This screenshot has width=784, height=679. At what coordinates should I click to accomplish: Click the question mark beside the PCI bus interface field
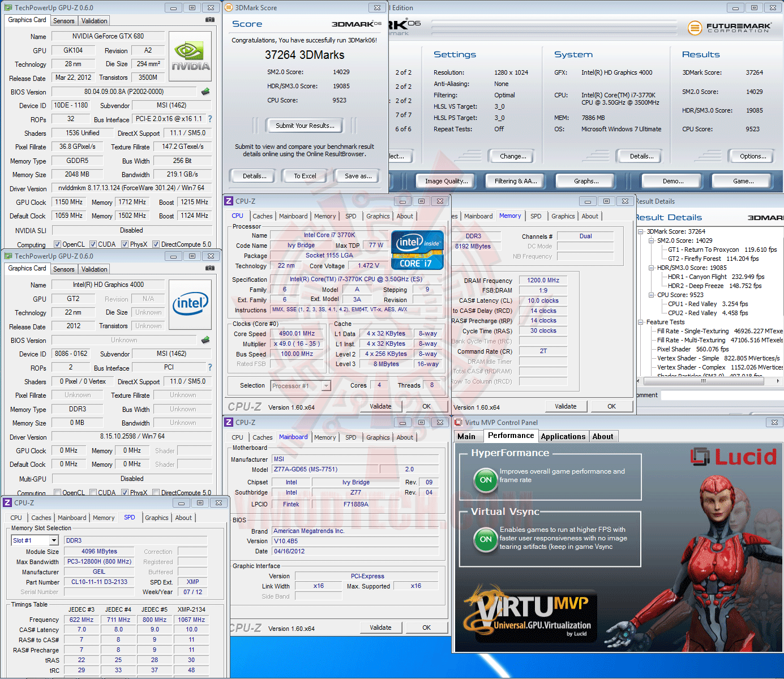210,367
